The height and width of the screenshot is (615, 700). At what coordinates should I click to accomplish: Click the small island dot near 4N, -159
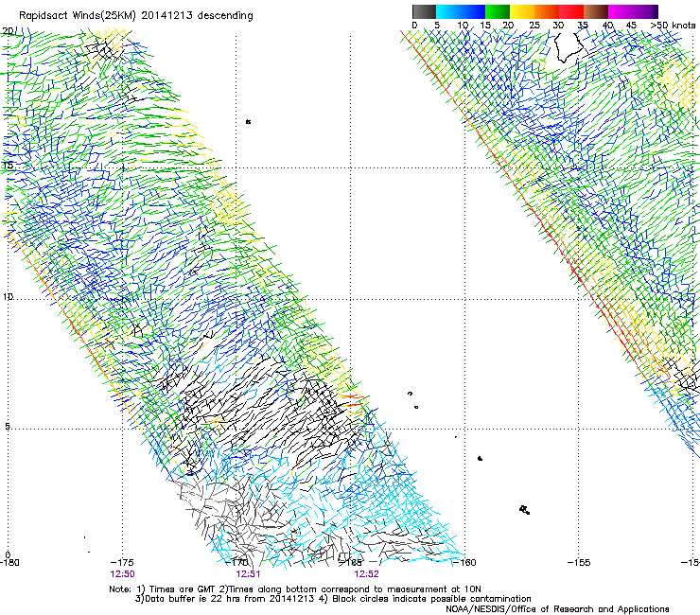[x=480, y=458]
